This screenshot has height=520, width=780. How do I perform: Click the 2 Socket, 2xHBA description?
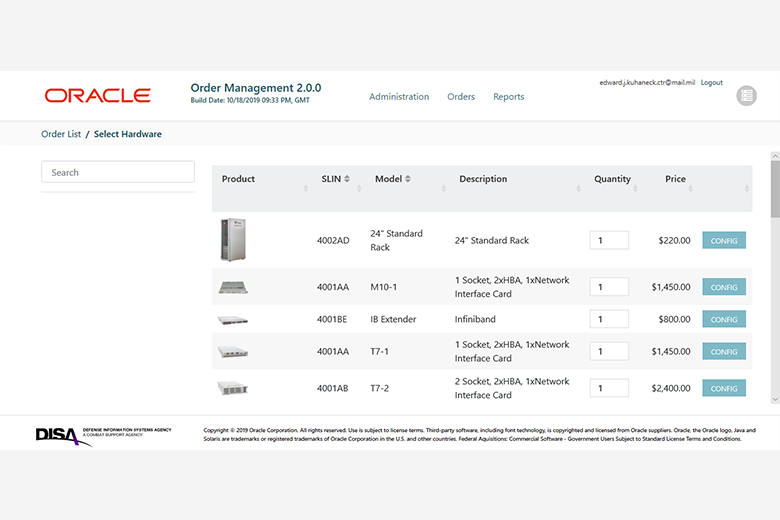512,388
